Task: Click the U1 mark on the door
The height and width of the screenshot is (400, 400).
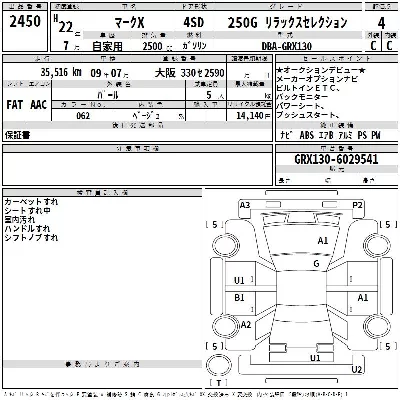Action: 239,281
